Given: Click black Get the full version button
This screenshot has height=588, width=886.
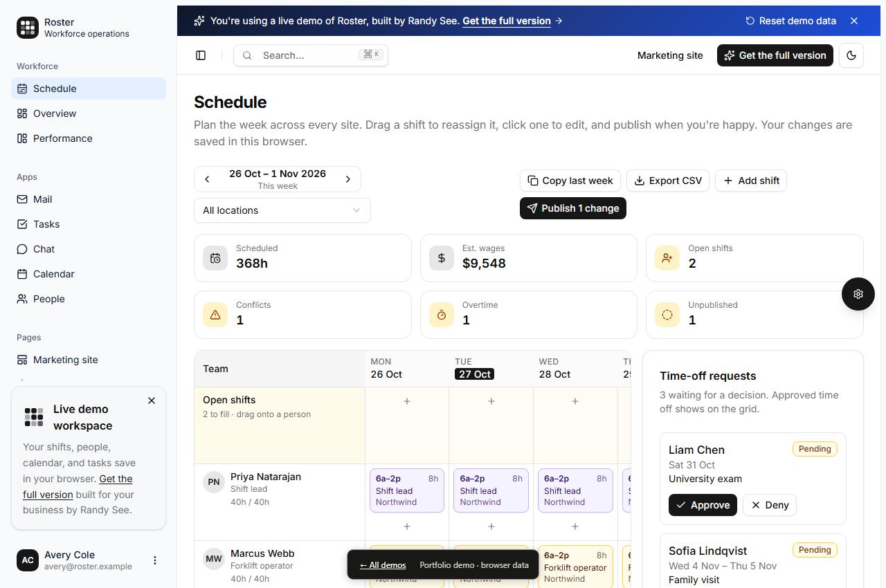Looking at the screenshot, I should [x=775, y=55].
